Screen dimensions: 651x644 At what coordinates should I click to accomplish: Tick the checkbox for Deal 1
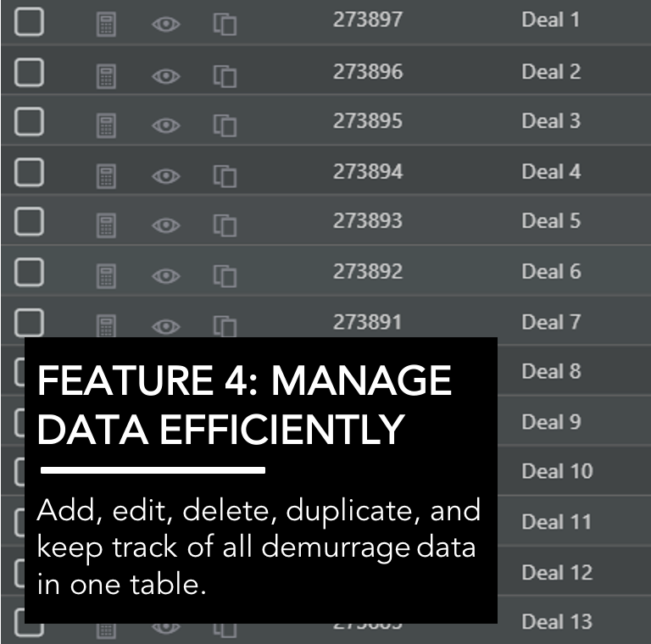point(29,21)
